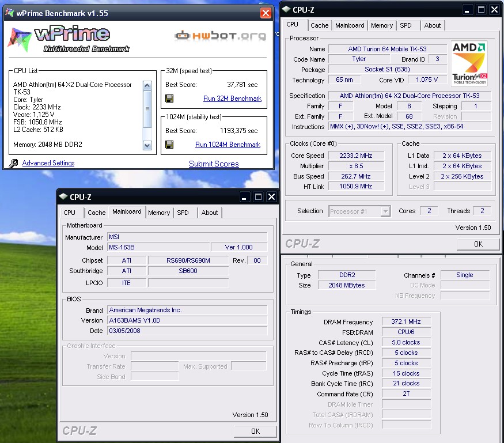Click the chipset value RS690/RS690M

tap(188, 260)
